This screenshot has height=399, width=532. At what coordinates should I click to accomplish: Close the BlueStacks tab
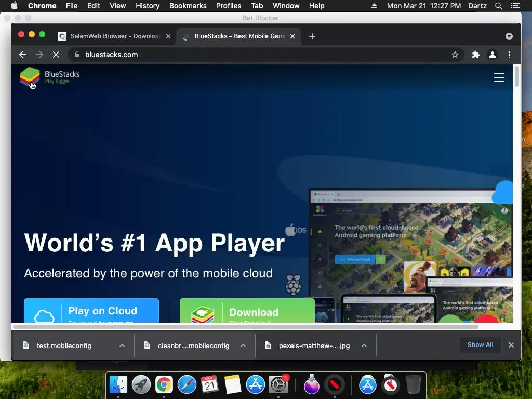pos(292,36)
